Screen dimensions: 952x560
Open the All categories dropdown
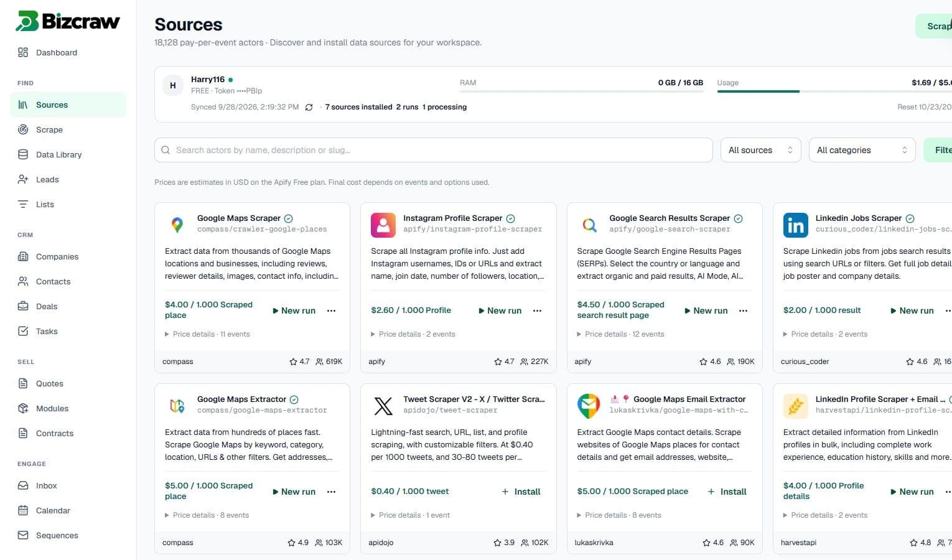coord(862,150)
